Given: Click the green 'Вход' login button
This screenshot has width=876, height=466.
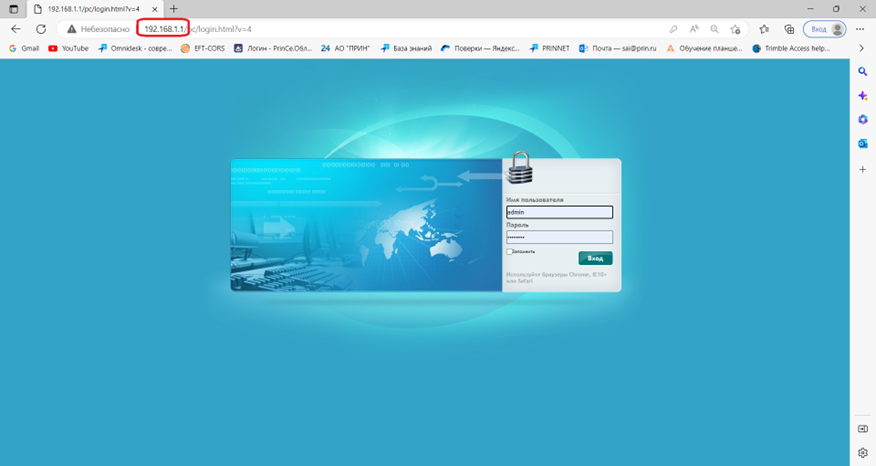Looking at the screenshot, I should coord(595,258).
